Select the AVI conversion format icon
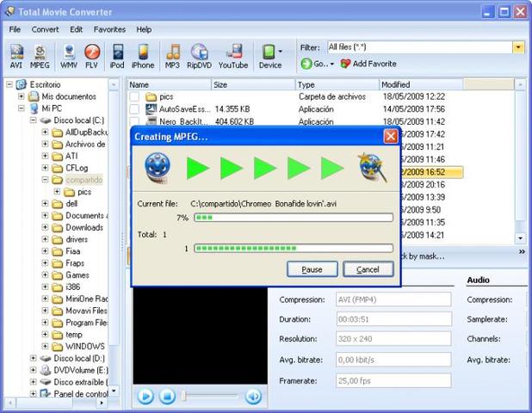Image resolution: width=532 pixels, height=413 pixels. (16, 56)
